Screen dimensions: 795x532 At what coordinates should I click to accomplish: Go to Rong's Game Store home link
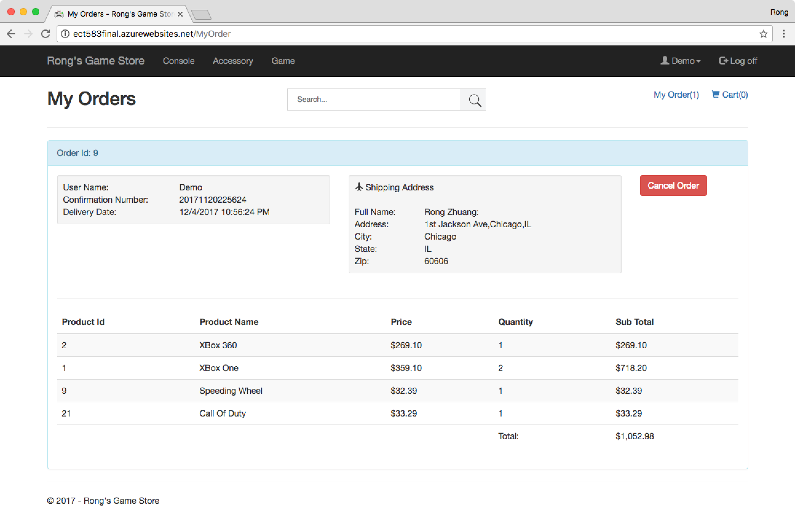pyautogui.click(x=96, y=61)
